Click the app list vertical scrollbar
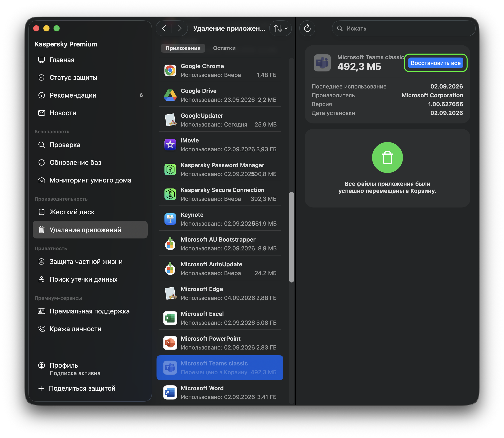The height and width of the screenshot is (438, 504). (291, 237)
